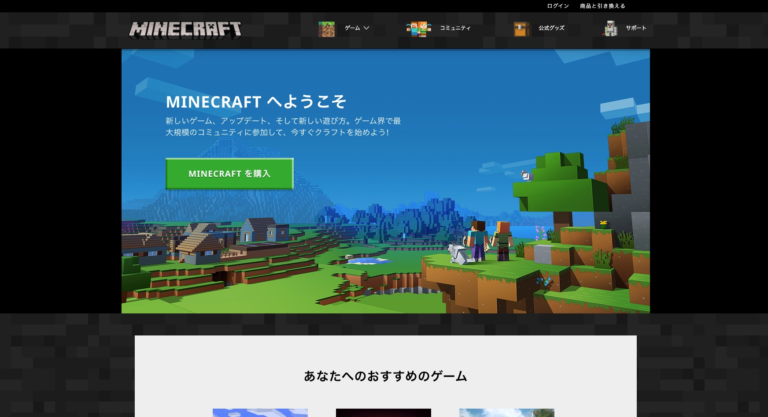Image resolution: width=768 pixels, height=417 pixels.
Task: Click the 商品と引き換える link
Action: tap(602, 6)
